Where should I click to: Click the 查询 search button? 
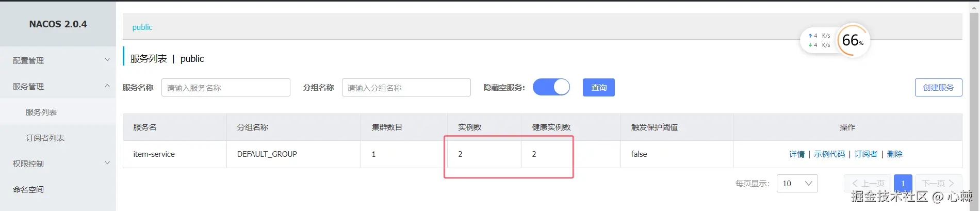click(598, 87)
